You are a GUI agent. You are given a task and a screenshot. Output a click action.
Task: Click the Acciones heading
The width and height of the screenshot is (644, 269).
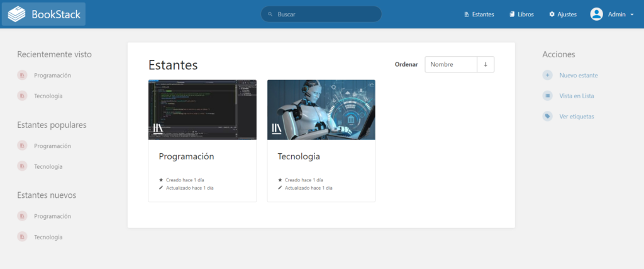pos(558,54)
